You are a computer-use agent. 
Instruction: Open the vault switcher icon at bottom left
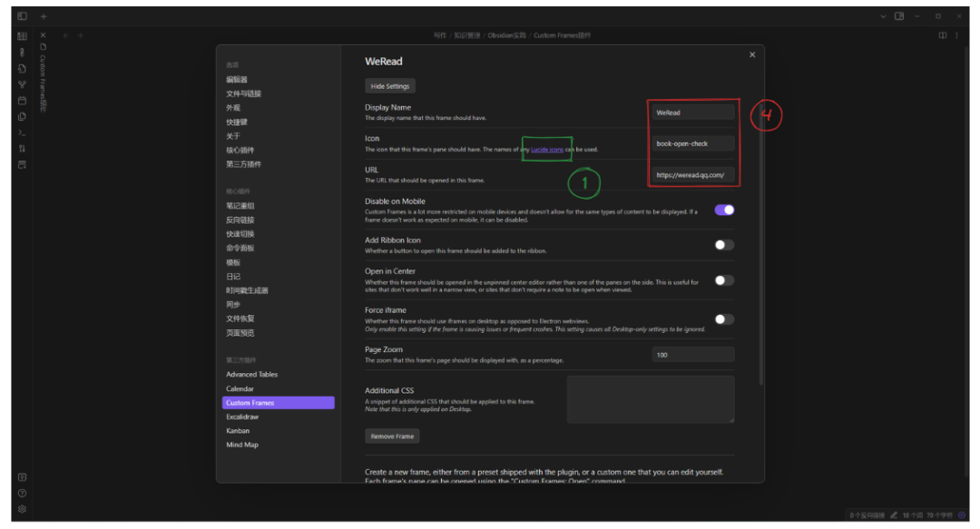22,477
